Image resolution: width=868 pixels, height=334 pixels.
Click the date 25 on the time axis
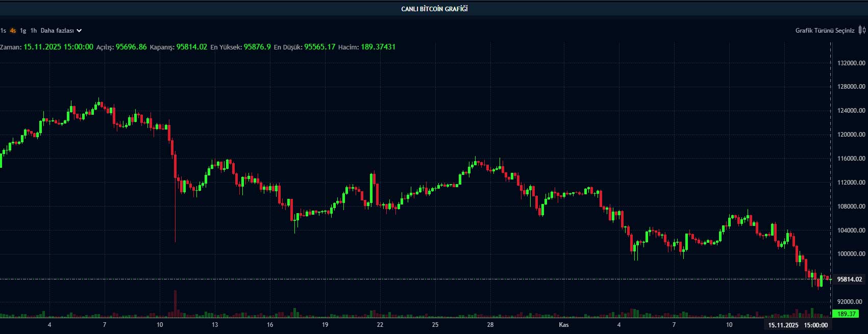pos(435,325)
